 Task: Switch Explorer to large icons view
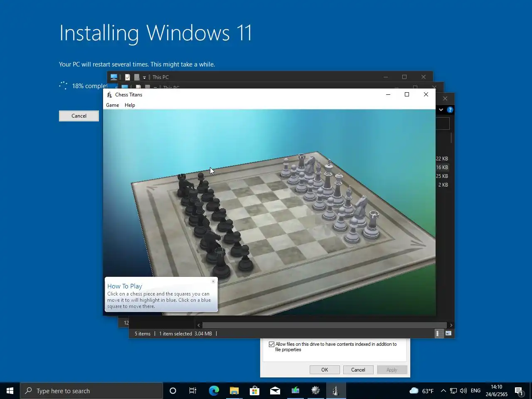(x=448, y=333)
